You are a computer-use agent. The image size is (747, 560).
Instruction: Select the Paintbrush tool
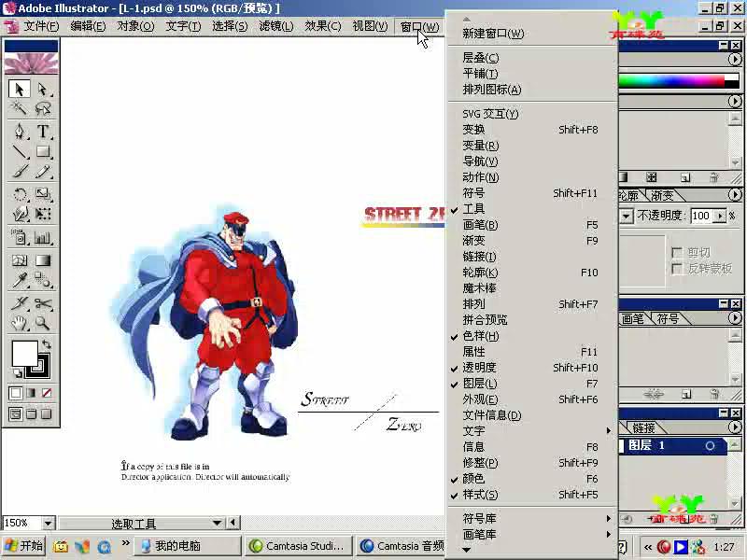tap(20, 172)
